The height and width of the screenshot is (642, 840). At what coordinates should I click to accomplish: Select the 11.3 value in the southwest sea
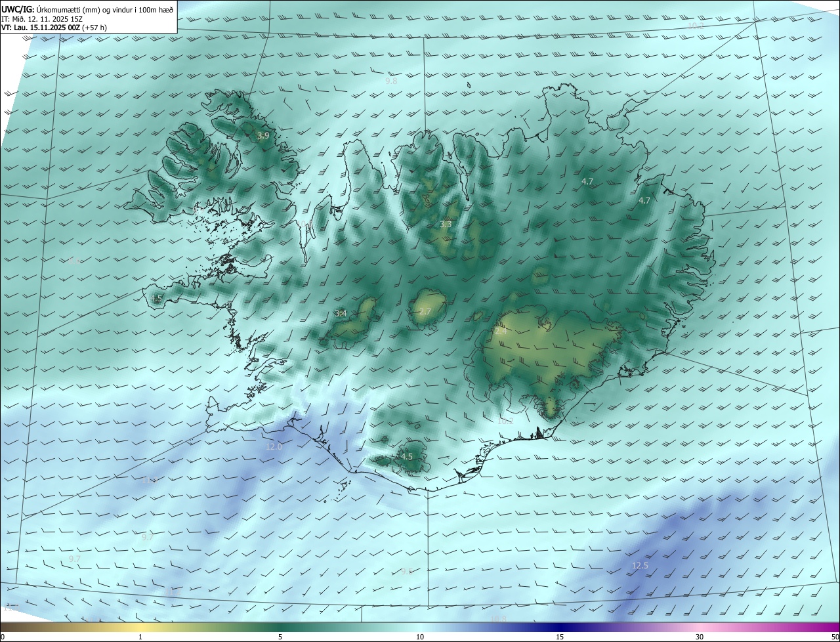click(x=150, y=480)
